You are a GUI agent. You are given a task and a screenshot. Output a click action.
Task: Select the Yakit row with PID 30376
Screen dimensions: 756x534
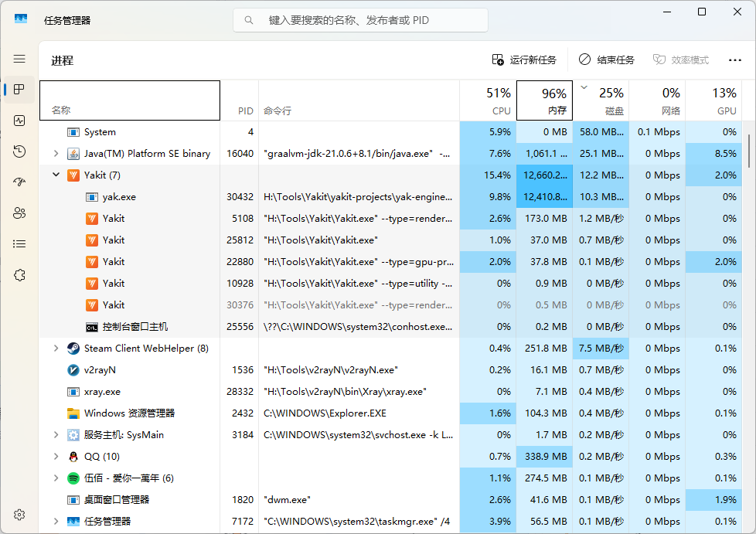pyautogui.click(x=390, y=305)
